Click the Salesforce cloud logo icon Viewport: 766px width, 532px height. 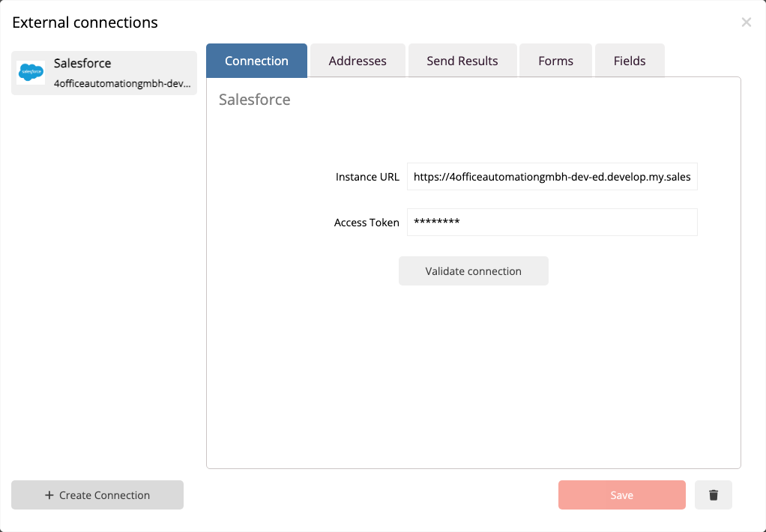31,72
